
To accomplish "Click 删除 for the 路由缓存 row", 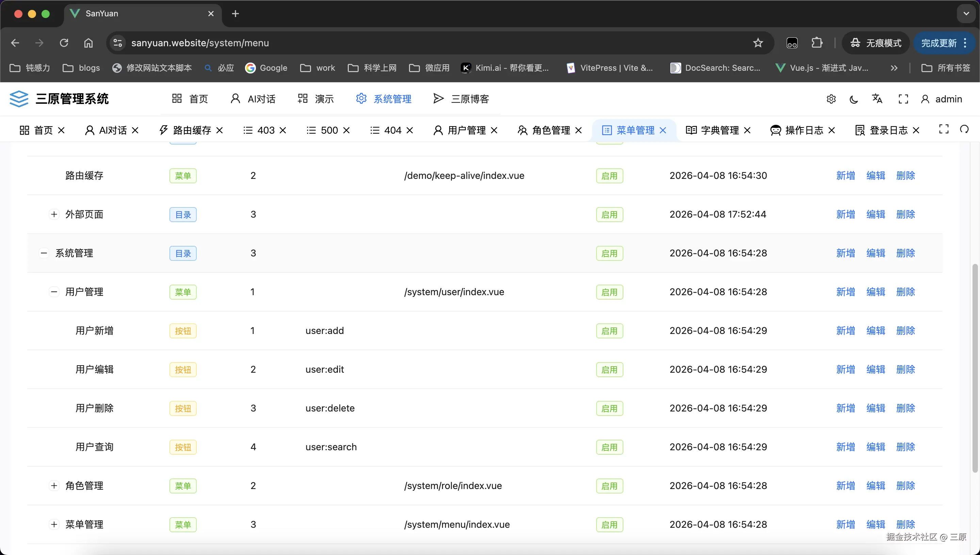I will point(905,175).
